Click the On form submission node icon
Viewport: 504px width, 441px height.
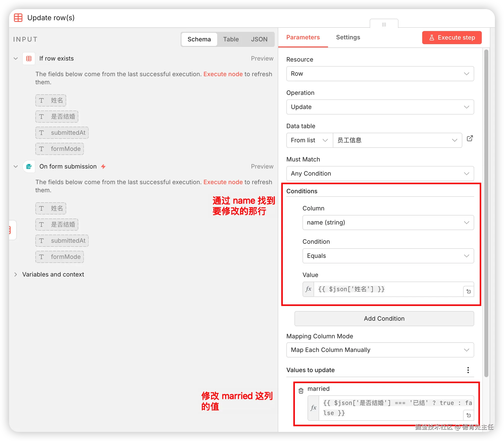pos(29,167)
